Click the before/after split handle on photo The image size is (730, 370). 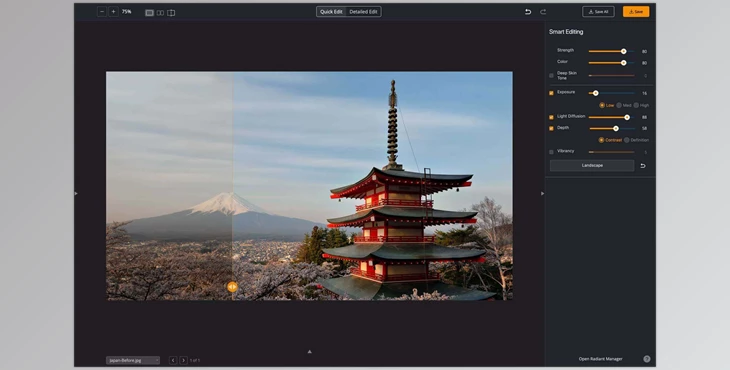(x=232, y=287)
